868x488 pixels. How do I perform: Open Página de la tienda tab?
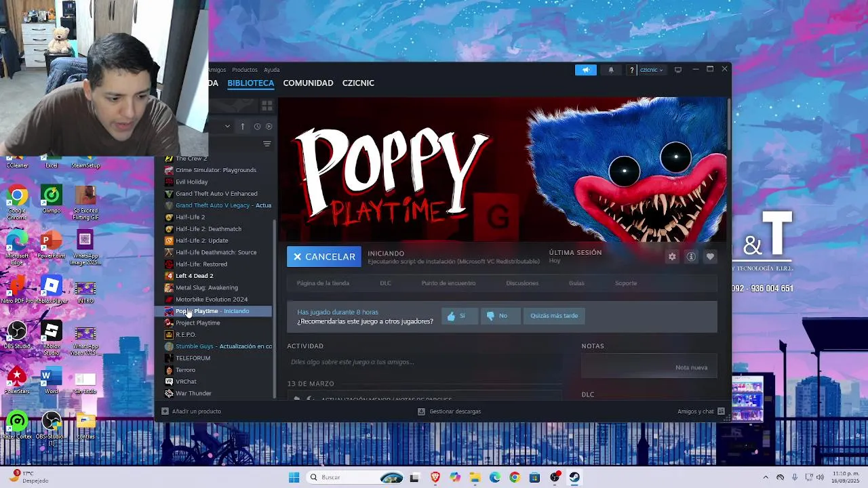point(323,283)
